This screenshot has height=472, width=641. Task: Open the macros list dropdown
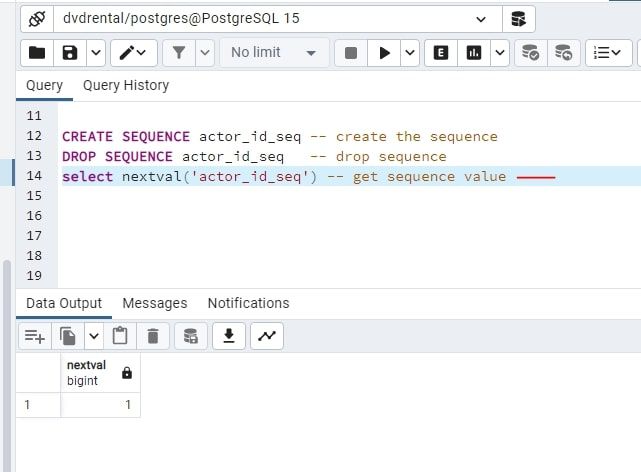(x=608, y=53)
